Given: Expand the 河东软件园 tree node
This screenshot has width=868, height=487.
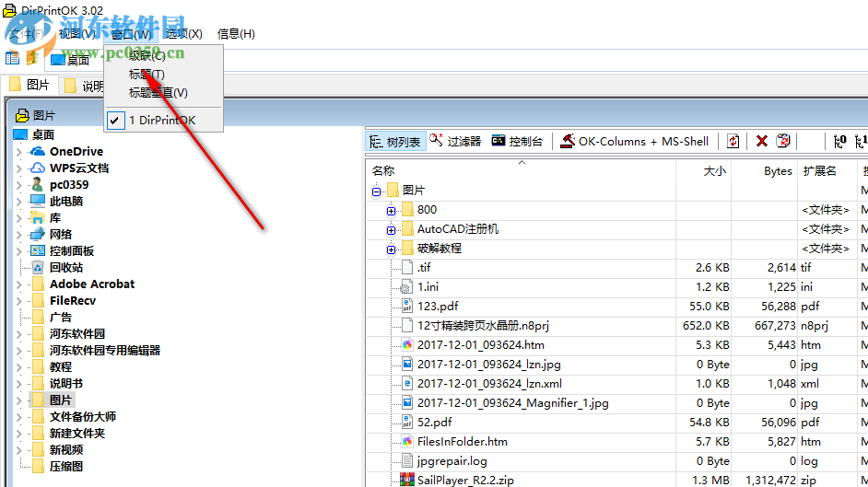Looking at the screenshot, I should (19, 334).
